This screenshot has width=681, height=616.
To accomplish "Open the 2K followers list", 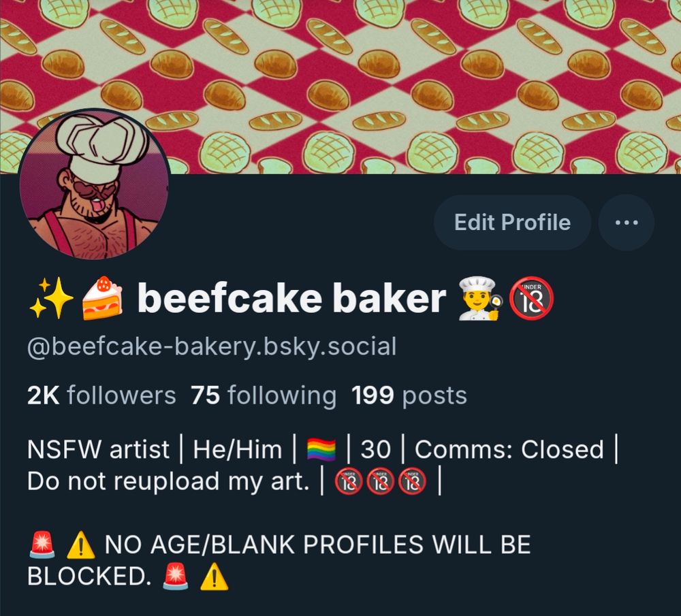I will (x=101, y=395).
